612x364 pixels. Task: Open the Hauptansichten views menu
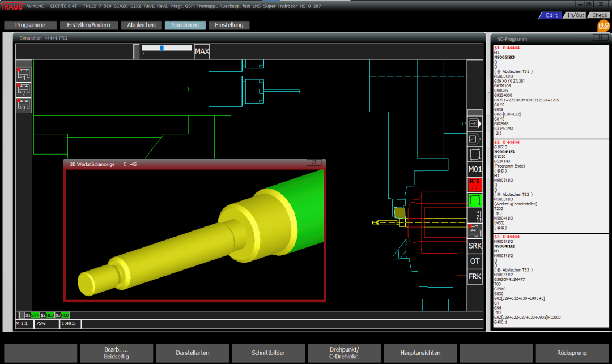[x=420, y=353]
